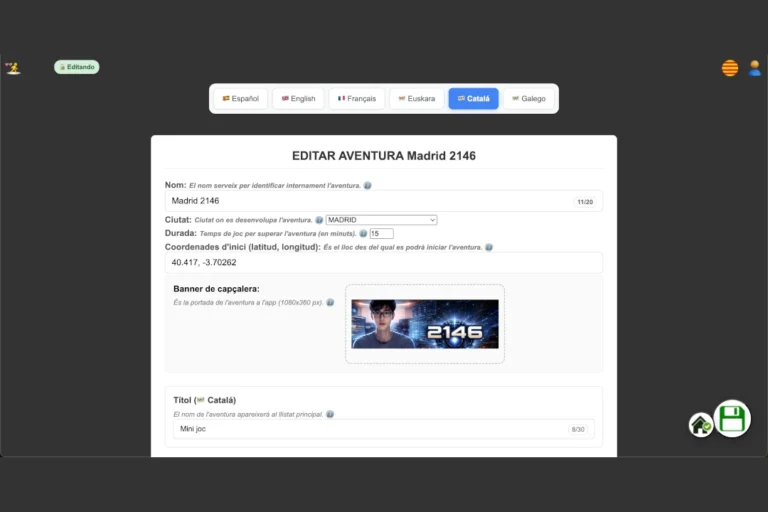
Task: Click the start coordinates input field
Action: coord(384,263)
